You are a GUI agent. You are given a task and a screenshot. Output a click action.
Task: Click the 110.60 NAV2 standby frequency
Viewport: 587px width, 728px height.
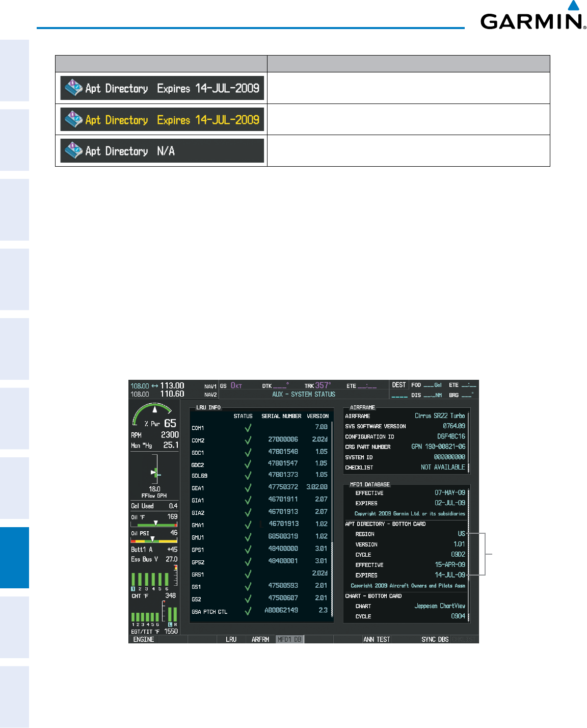(172, 394)
